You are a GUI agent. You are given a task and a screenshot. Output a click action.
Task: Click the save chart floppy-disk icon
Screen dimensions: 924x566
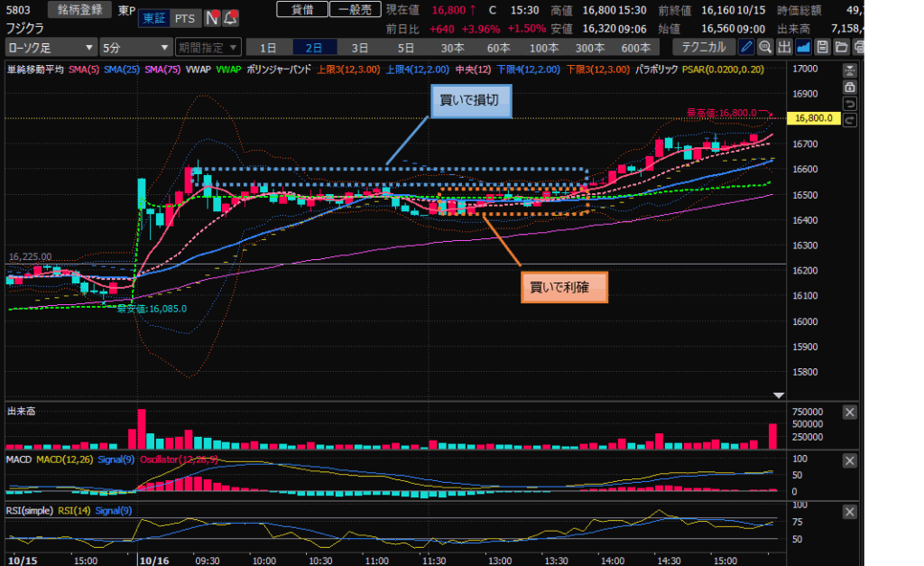coord(821,47)
